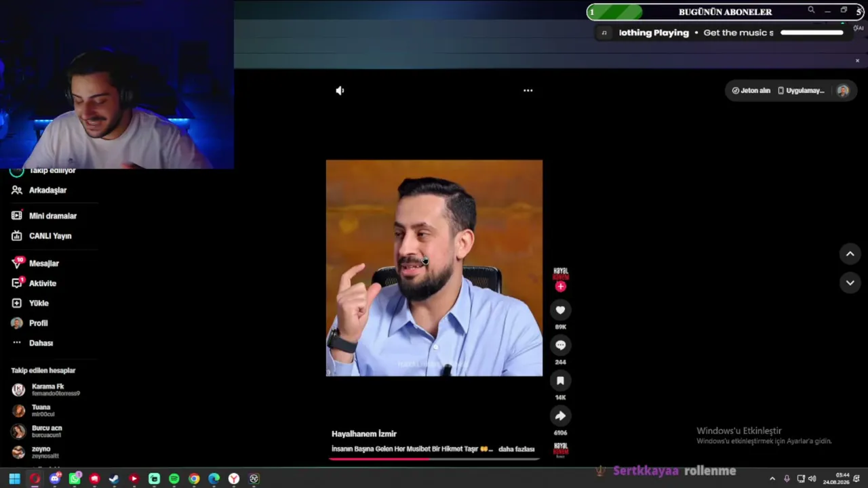
Task: Open Yükle to upload a video
Action: (30, 303)
